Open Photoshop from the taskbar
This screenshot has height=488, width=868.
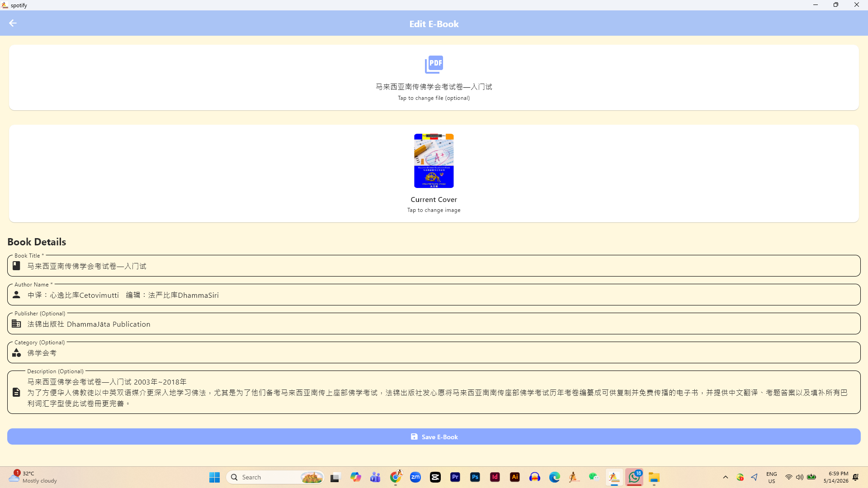475,477
